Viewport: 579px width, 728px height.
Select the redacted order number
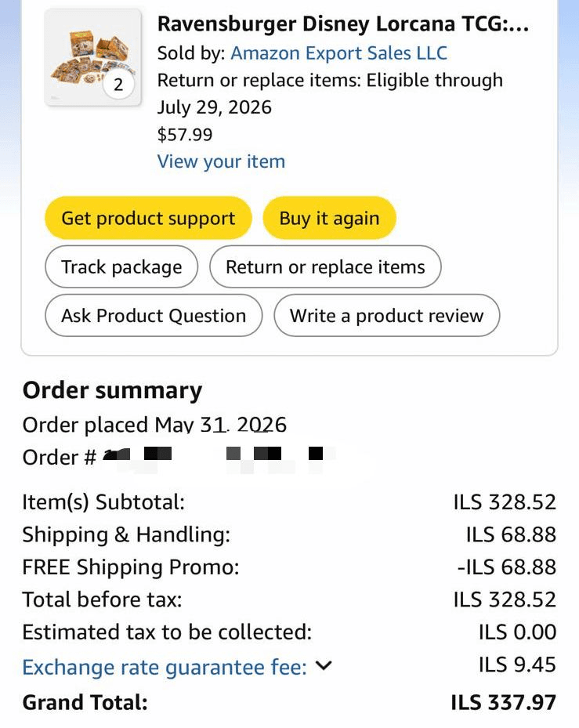[x=219, y=456]
